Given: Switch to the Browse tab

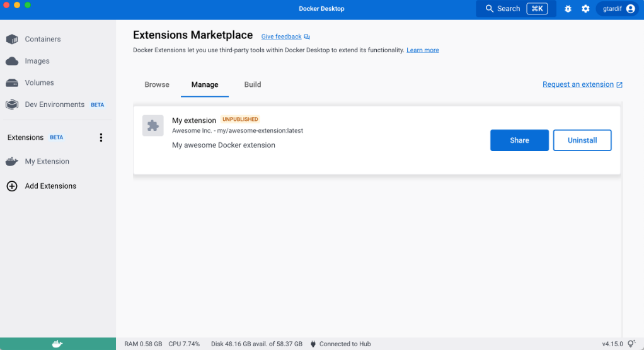Looking at the screenshot, I should (157, 84).
